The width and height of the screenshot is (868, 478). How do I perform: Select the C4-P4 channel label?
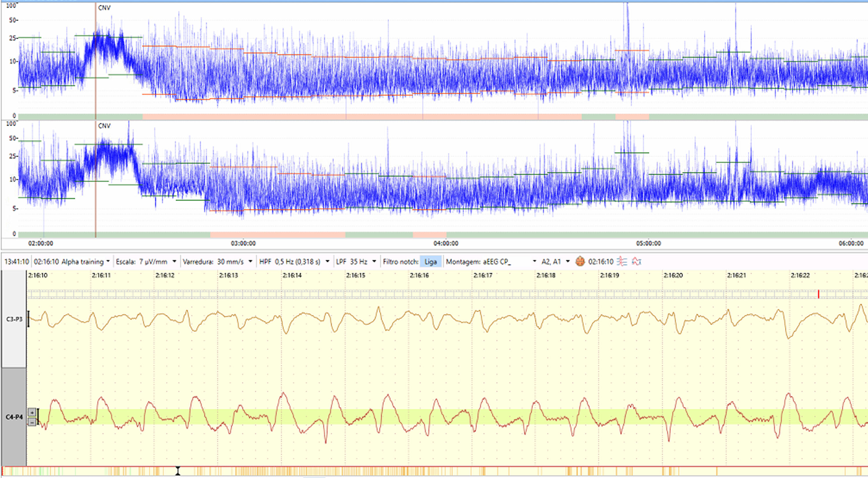14,417
